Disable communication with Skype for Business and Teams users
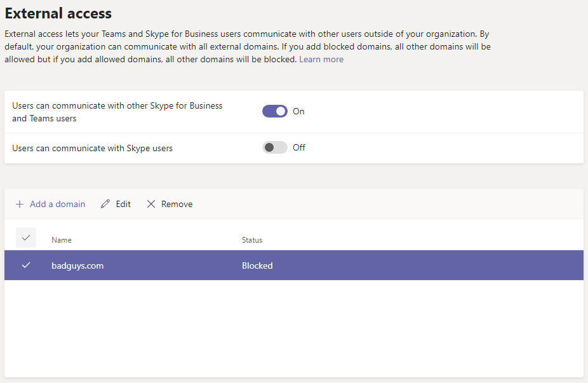Screen dimensions: 588x383 pos(274,111)
